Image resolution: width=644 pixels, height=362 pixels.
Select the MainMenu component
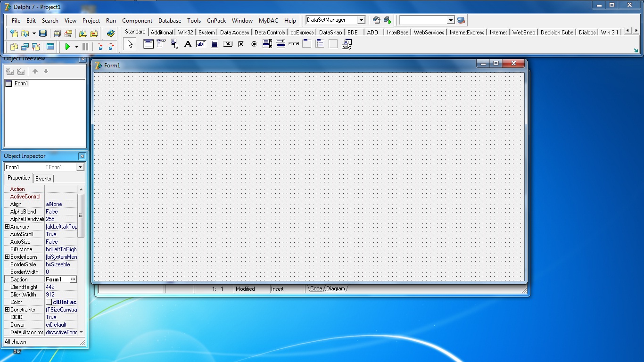[161, 44]
